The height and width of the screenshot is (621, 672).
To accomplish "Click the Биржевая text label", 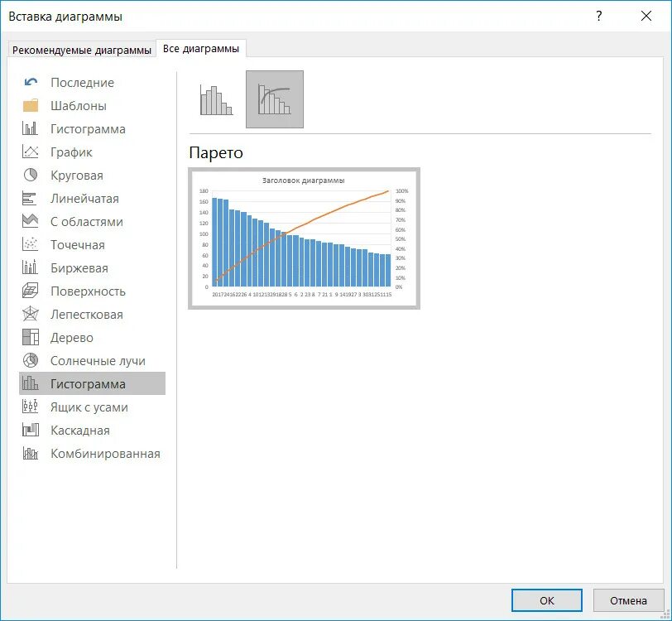I will (x=79, y=267).
